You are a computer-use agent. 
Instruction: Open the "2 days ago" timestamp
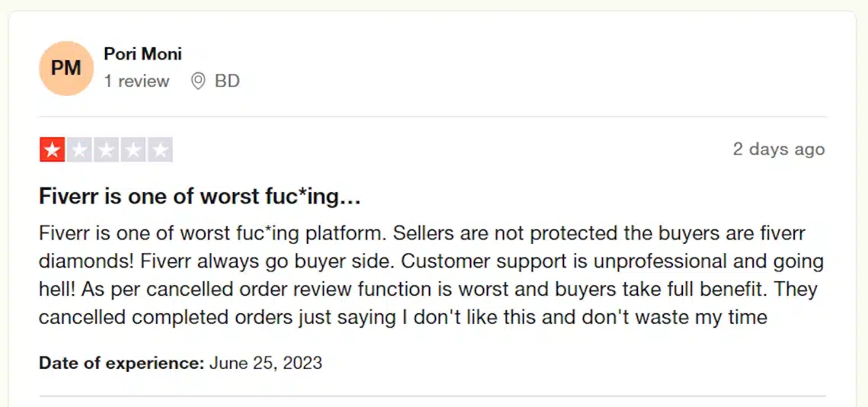pyautogui.click(x=779, y=149)
